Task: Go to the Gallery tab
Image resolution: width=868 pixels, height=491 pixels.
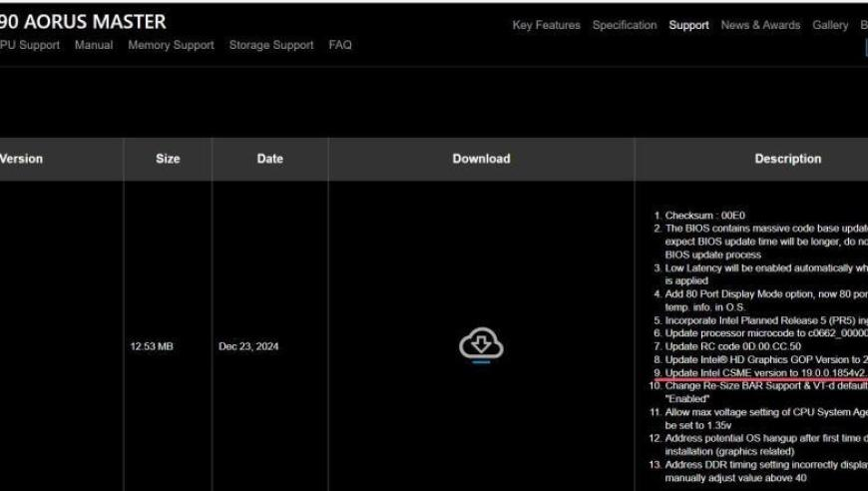Action: (x=830, y=25)
